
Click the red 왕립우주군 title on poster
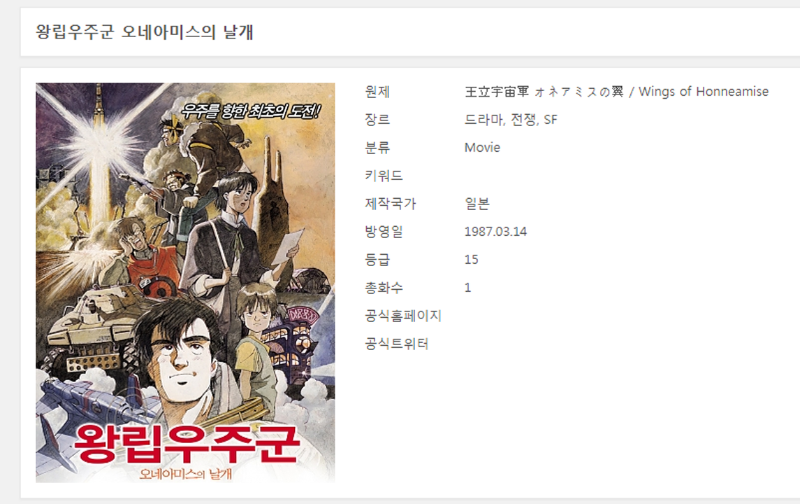(186, 444)
